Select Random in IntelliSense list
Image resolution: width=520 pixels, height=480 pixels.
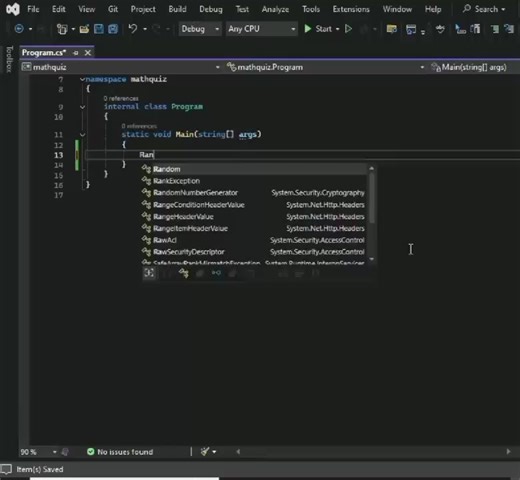(254, 169)
